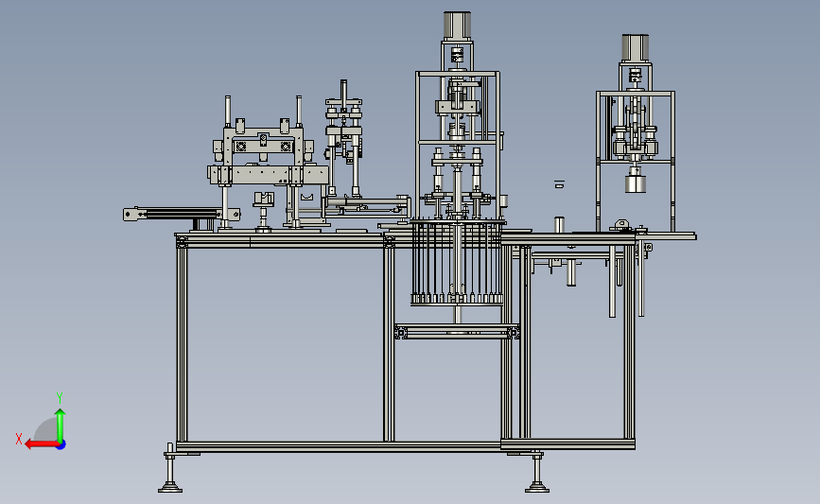820x504 pixels.
Task: Click the green "Y" axis label
Action: [60, 398]
